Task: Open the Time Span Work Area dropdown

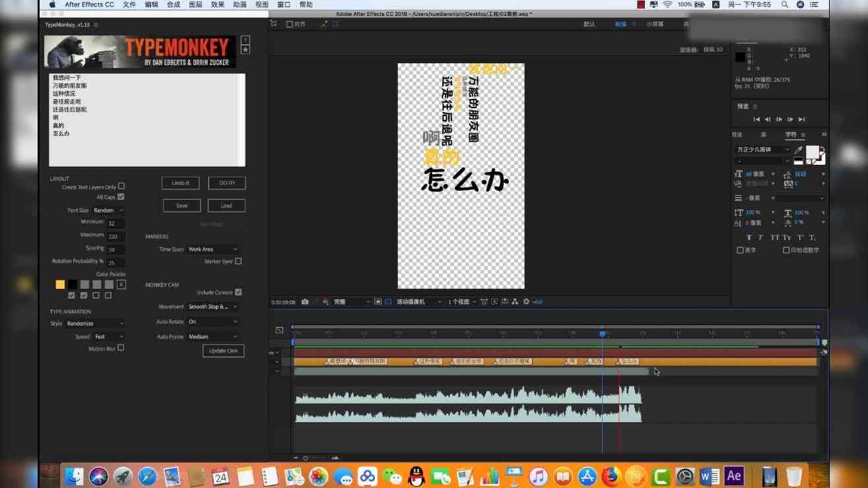Action: (x=213, y=249)
